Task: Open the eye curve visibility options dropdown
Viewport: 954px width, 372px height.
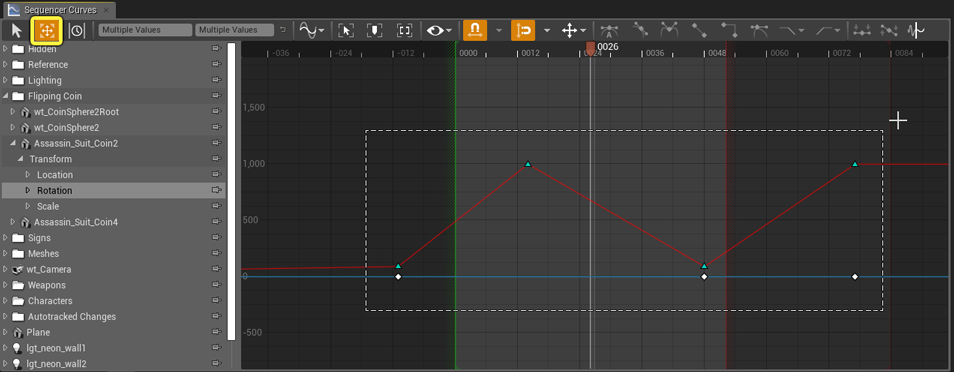Action: point(439,30)
